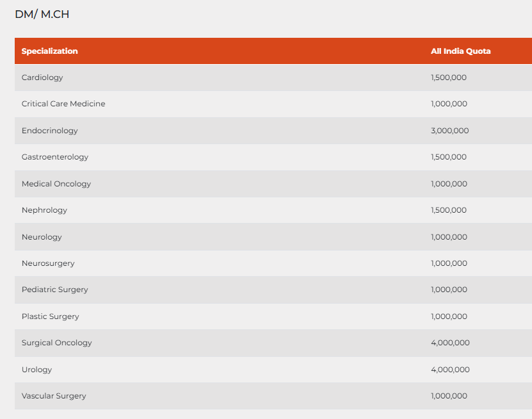Viewport: 532px width, 419px height.
Task: Select the Plastic Surgery specialization
Action: click(x=51, y=316)
